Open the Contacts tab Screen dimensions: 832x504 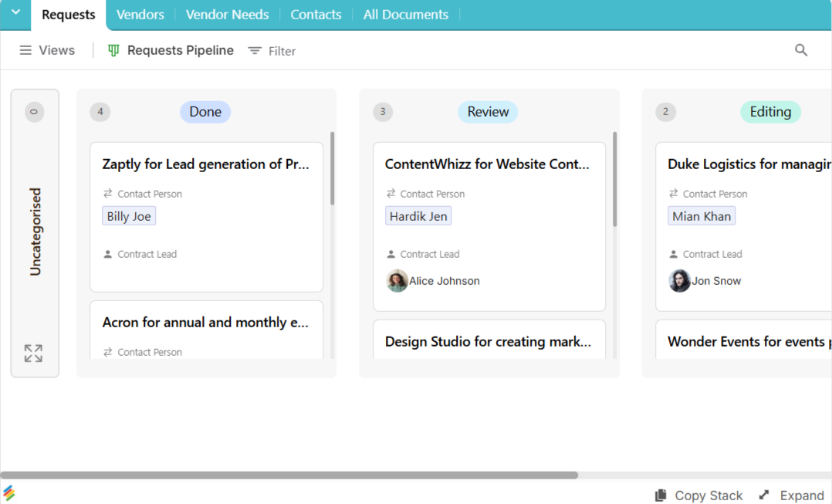coord(316,15)
